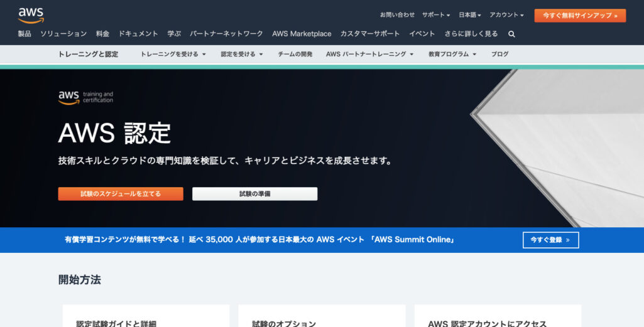644x327 pixels.
Task: Open the 日本語 language dropdown
Action: click(469, 15)
